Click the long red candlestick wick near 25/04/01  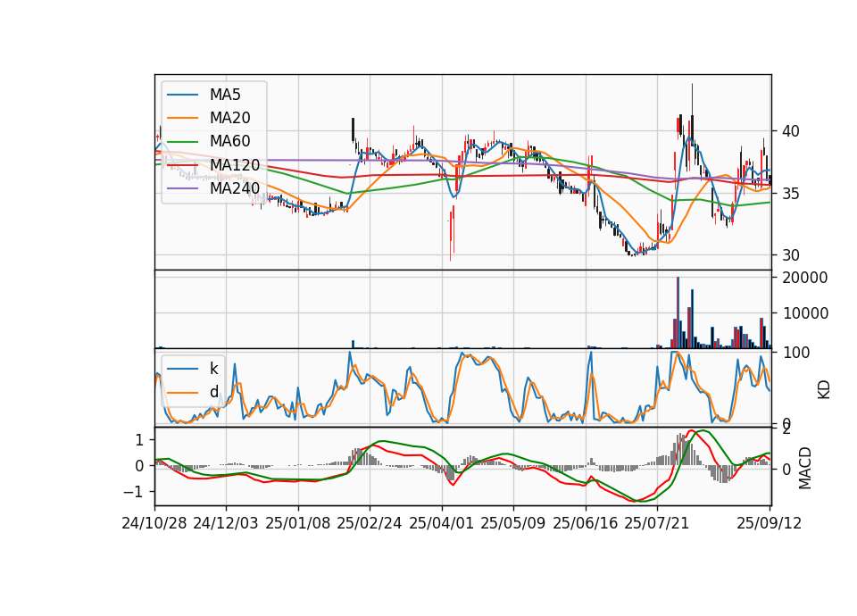(451, 234)
